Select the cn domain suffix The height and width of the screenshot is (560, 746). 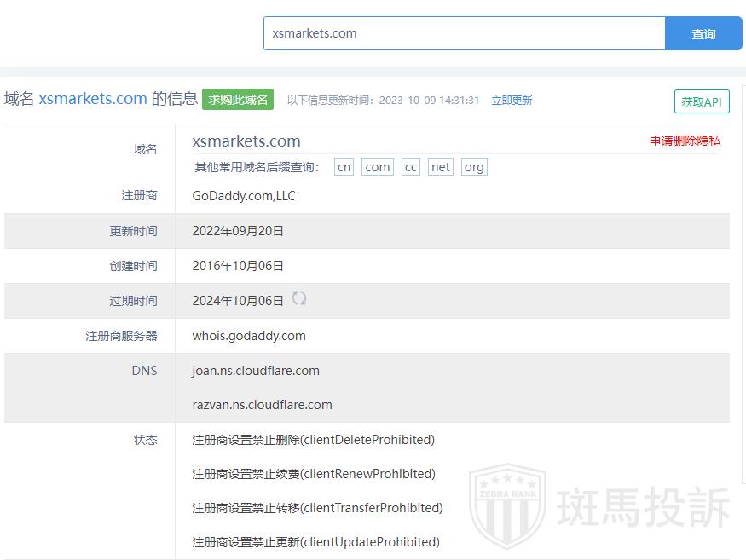[x=344, y=167]
